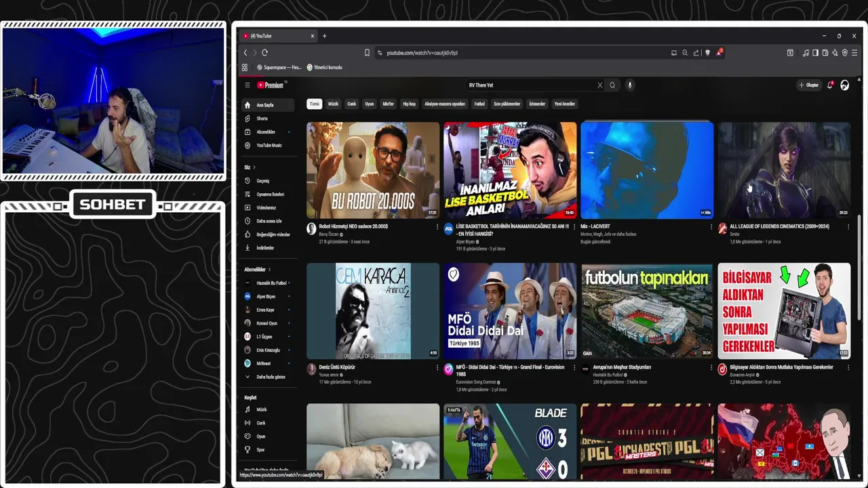Viewport: 868px width, 488px height.
Task: Expand Daha fazla göster in subscriptions
Action: click(268, 377)
